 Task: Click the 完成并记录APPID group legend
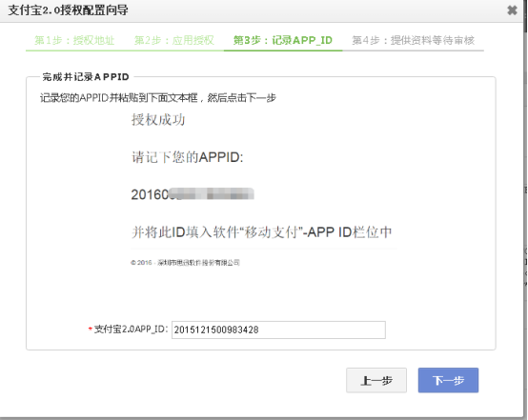coord(86,77)
